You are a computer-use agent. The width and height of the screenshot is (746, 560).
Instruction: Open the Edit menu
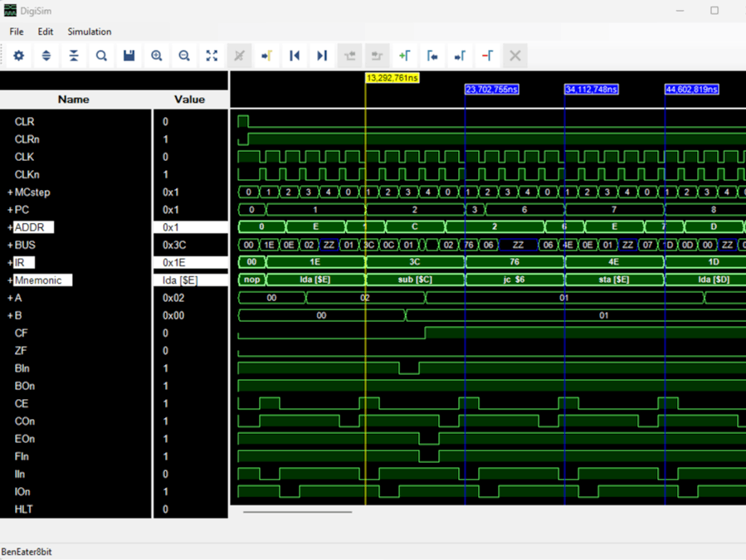point(45,32)
